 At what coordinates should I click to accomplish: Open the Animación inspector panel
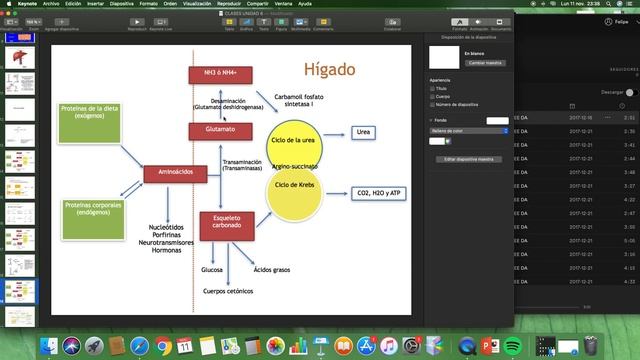point(478,22)
